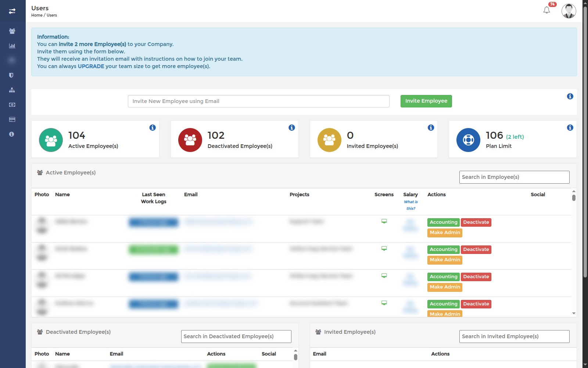Go to Home breadcrumb link
This screenshot has height=368, width=588.
37,15
